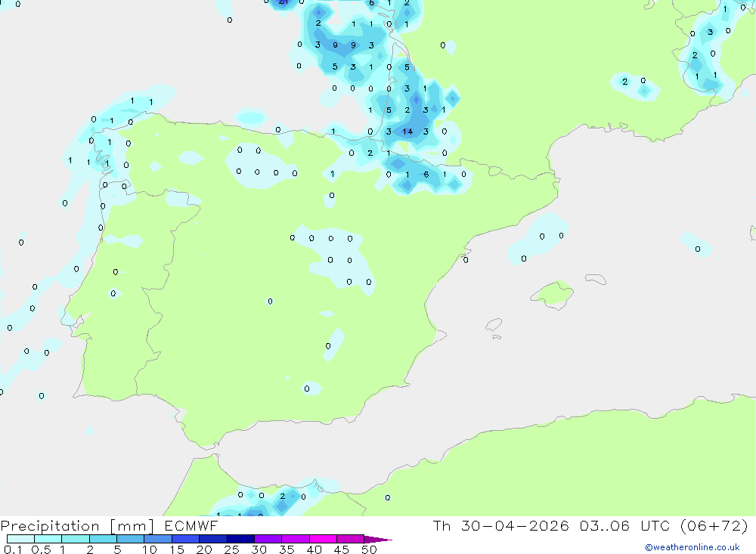Click the '14' precipitation value on map
Image resolution: width=756 pixels, height=554 pixels.
407,132
